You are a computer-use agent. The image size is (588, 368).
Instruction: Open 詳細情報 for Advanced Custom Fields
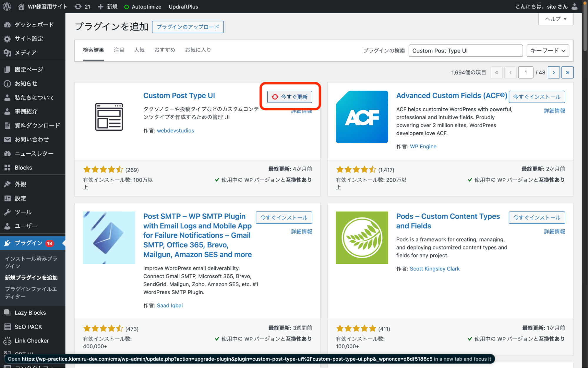(554, 111)
